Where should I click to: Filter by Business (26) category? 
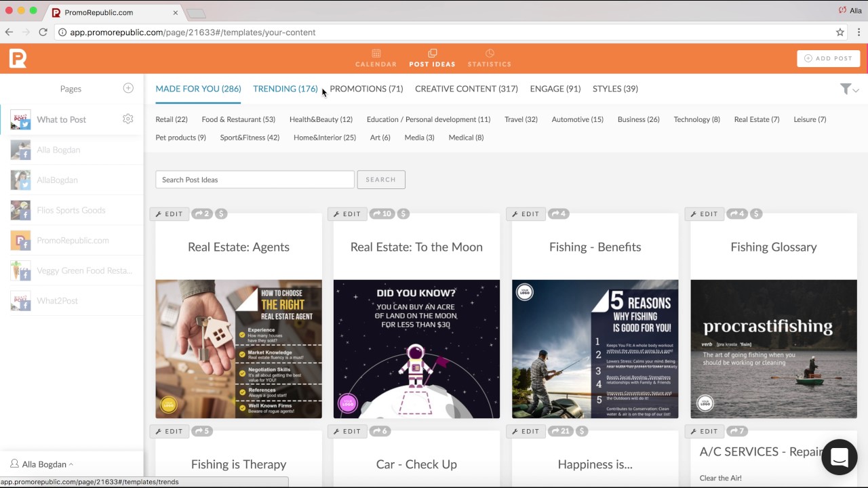tap(638, 119)
